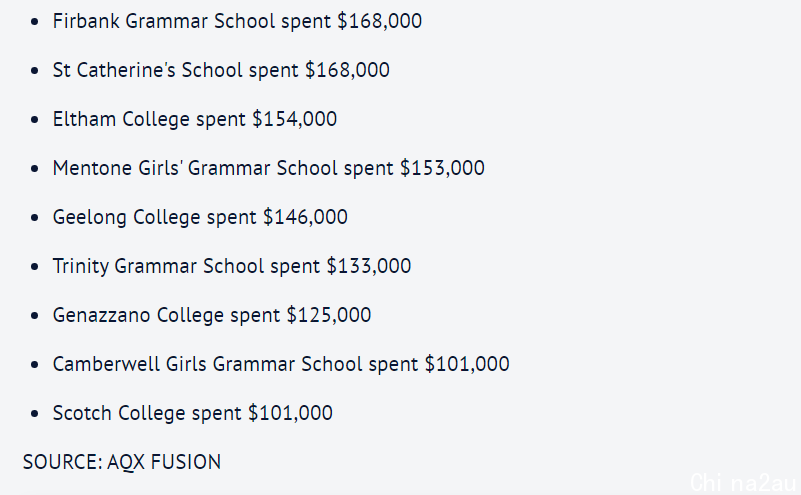The width and height of the screenshot is (801, 495).
Task: Click the $125,000 figure
Action: tap(329, 316)
